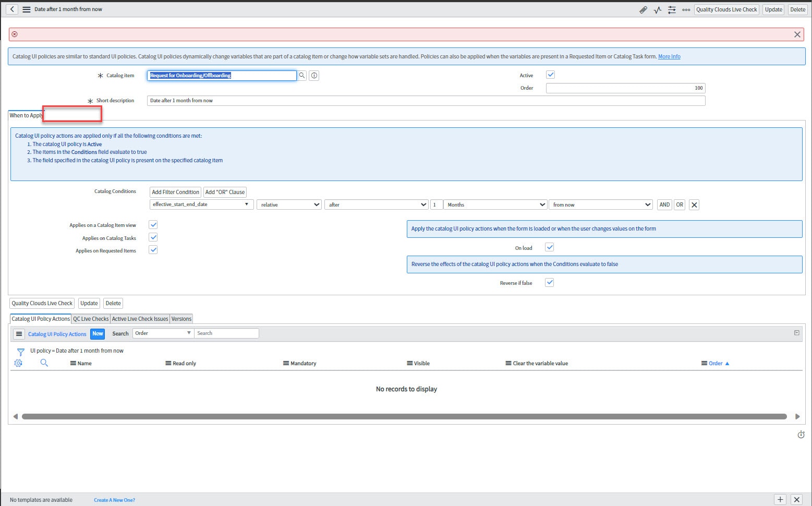
Task: Uncheck the Active checkbox
Action: point(551,74)
